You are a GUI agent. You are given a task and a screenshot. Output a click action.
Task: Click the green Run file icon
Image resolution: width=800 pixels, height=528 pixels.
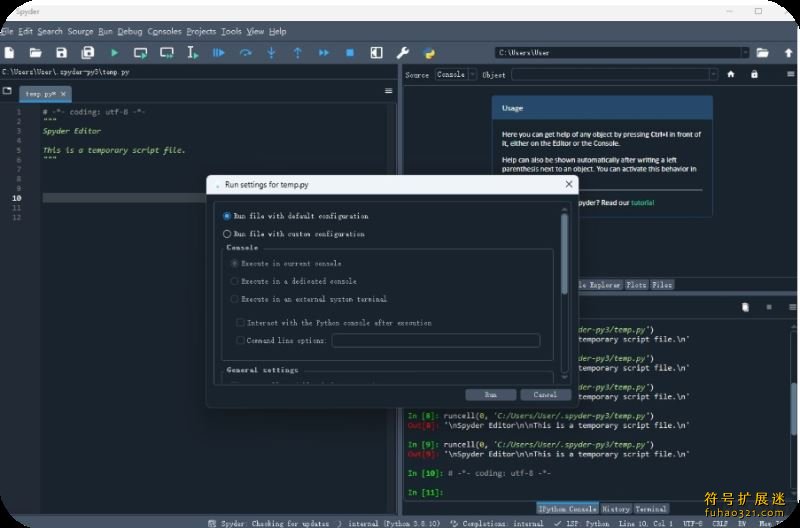pyautogui.click(x=114, y=53)
